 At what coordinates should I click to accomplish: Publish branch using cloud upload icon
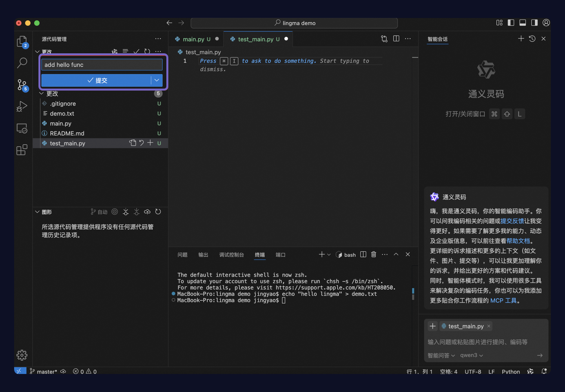(147, 212)
